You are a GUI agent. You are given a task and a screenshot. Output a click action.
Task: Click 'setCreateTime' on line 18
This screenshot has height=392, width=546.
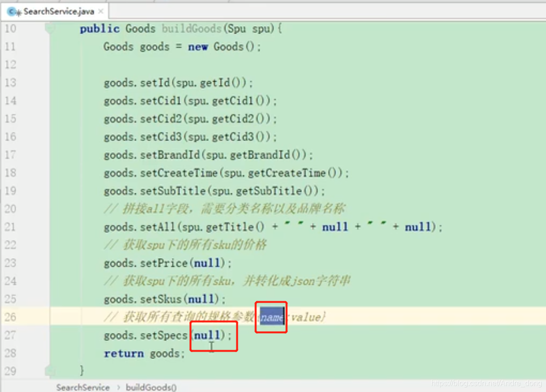[179, 173]
